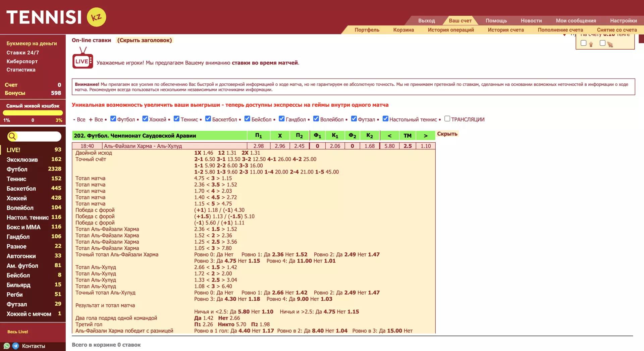Open Telegram contact icon

click(15, 346)
